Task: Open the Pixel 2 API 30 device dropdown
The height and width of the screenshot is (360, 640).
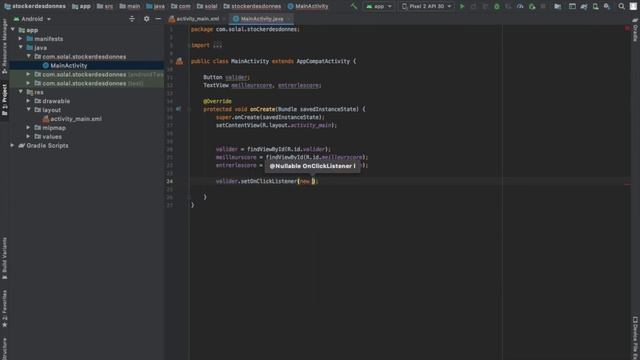Action: [x=426, y=6]
